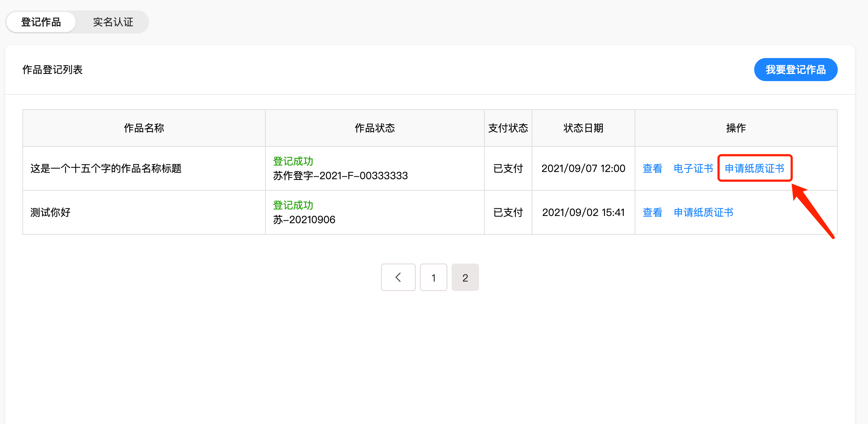Click 查看 link in the first row
868x424 pixels.
click(652, 168)
